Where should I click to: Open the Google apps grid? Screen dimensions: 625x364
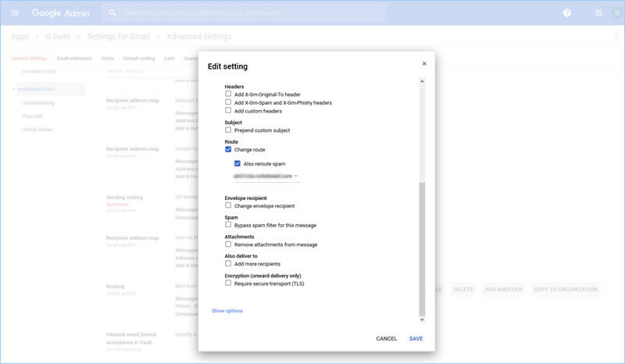[x=598, y=12]
